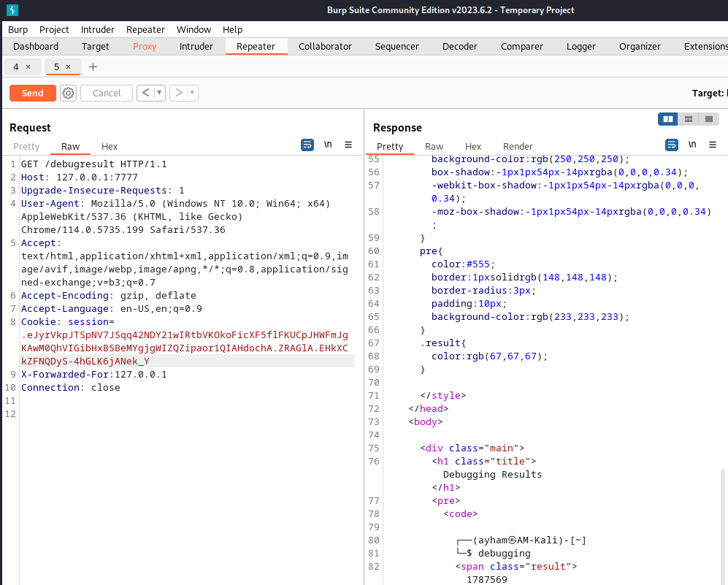This screenshot has width=728, height=585.
Task: Select top-bottom stacked layout view
Action: (688, 119)
